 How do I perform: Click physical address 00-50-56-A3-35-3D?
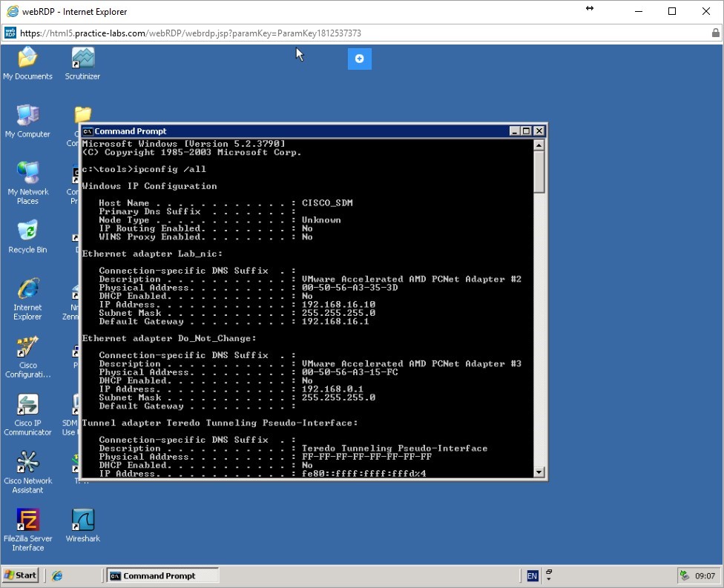[349, 288]
